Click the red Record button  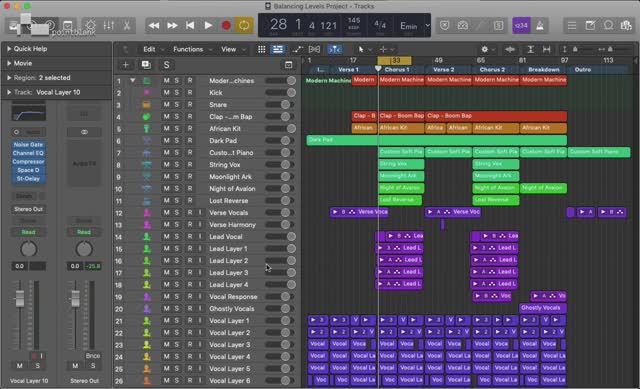[226, 25]
